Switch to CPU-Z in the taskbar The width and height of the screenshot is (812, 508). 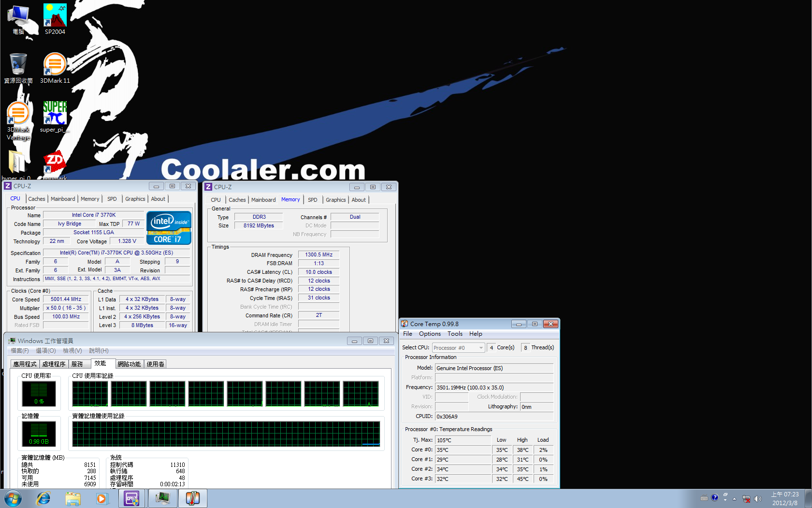[x=132, y=498]
